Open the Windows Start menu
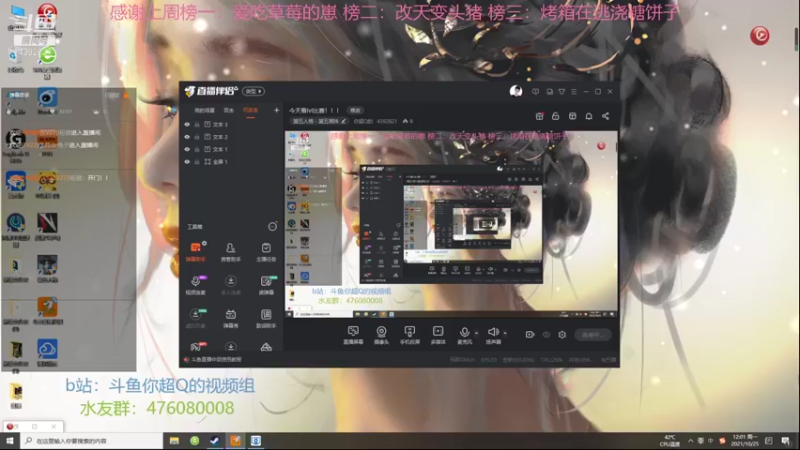800x450 pixels. pos(9,441)
